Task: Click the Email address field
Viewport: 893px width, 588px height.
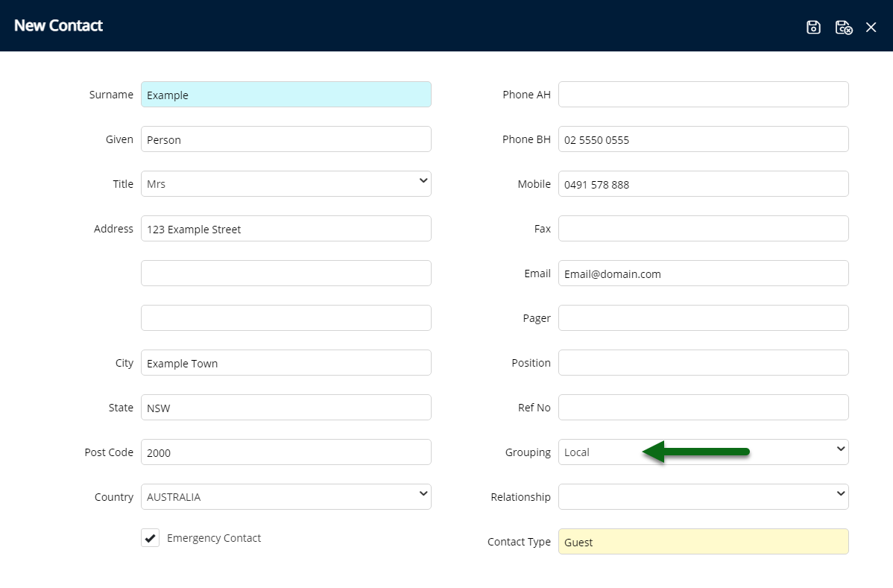Action: click(x=703, y=274)
